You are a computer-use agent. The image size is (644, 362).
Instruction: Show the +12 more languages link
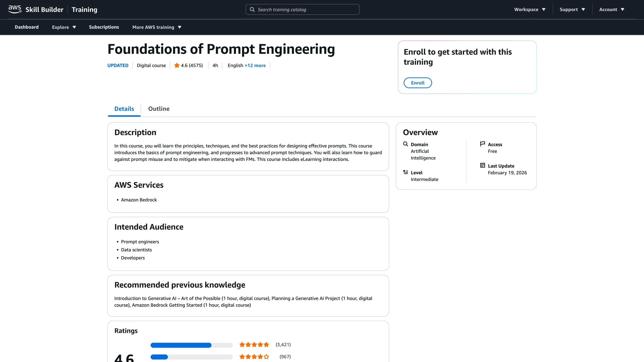pos(255,65)
